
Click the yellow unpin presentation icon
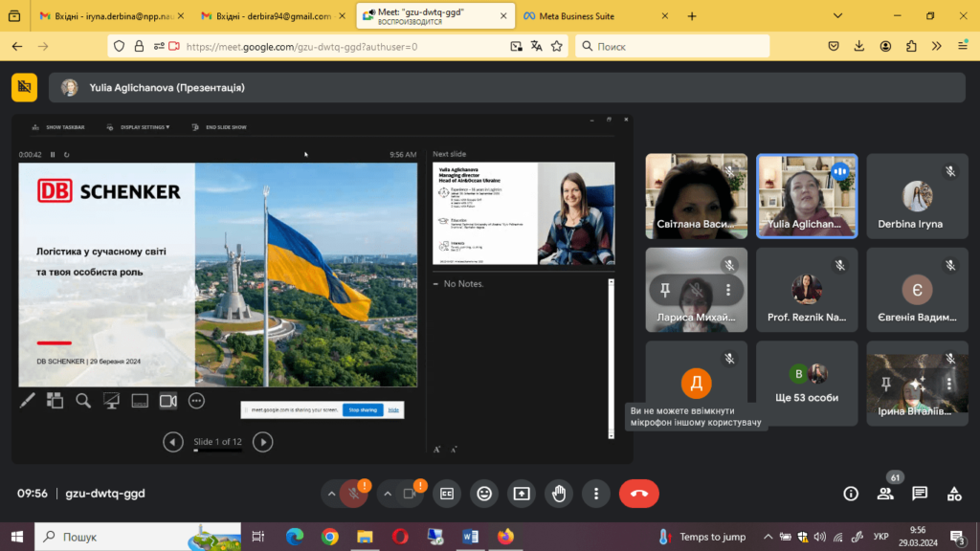24,87
